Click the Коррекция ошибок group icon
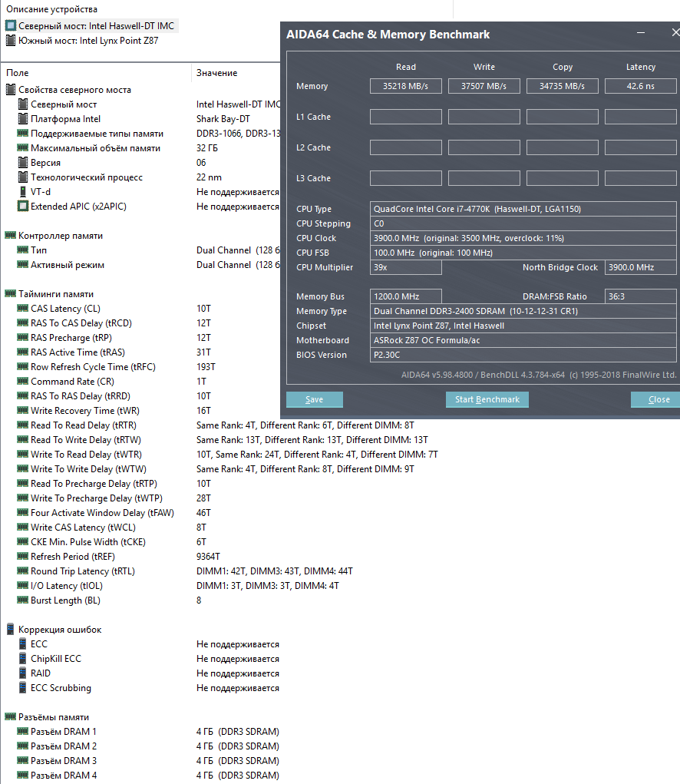Image resolution: width=680 pixels, height=784 pixels. click(x=11, y=630)
